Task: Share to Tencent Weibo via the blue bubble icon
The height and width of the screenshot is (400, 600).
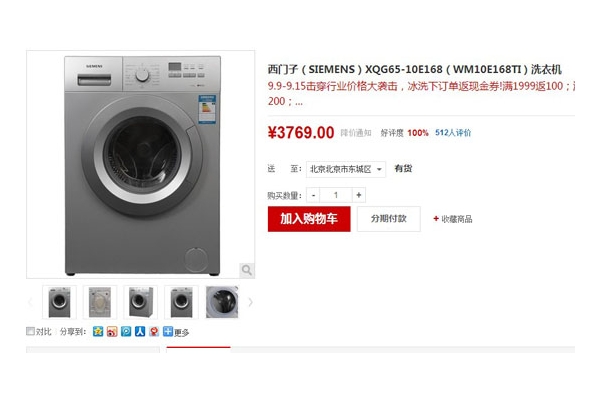Action: pos(126,331)
